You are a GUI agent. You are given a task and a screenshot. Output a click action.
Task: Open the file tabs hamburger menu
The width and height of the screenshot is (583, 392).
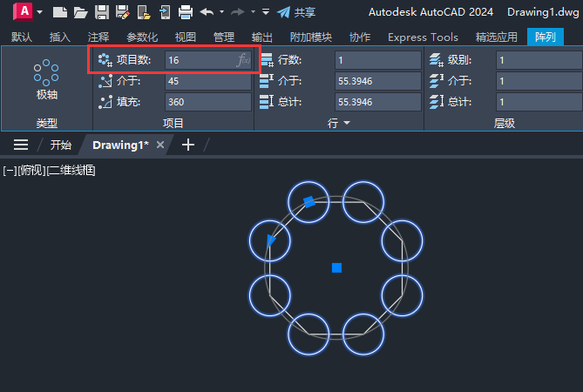coord(21,145)
